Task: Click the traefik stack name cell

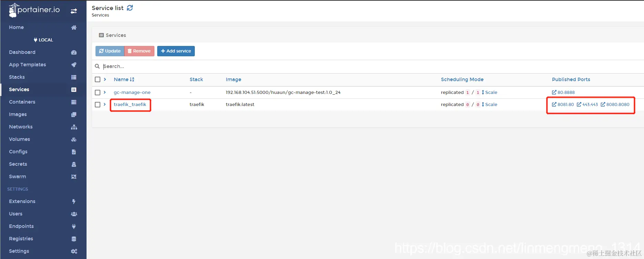Action: coord(197,105)
